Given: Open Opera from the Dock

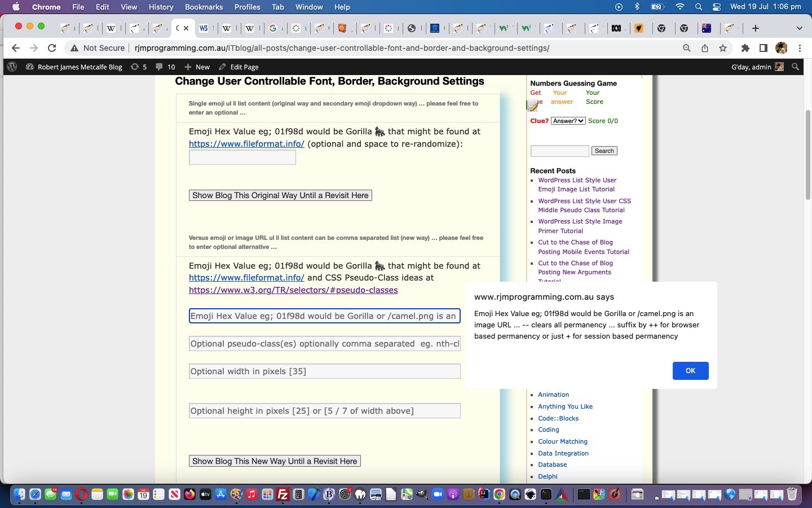Looking at the screenshot, I should [x=81, y=494].
